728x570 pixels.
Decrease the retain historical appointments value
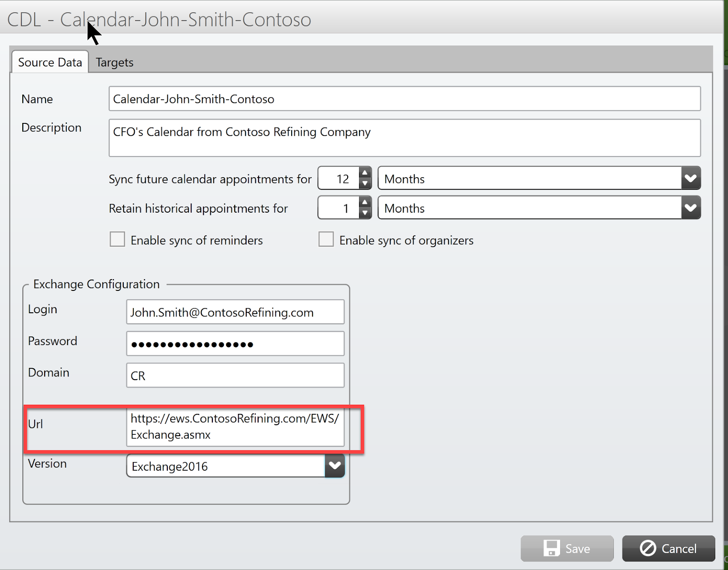[x=365, y=213]
